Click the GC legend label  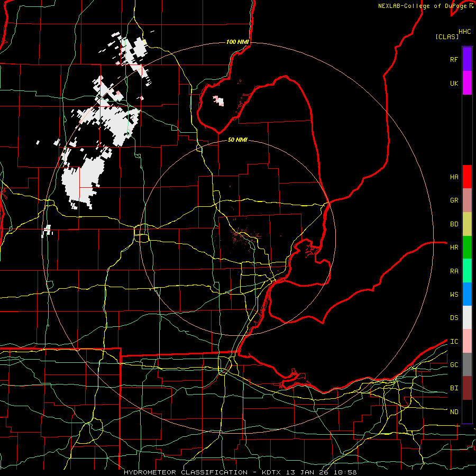coord(454,365)
